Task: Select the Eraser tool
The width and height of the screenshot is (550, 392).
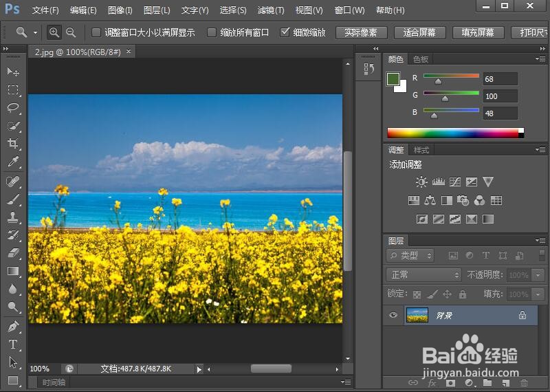Action: pyautogui.click(x=13, y=253)
